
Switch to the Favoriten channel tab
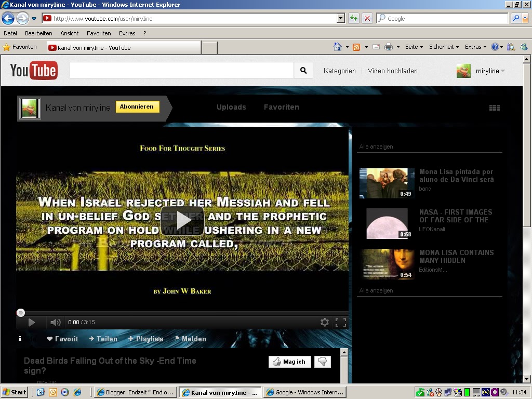click(282, 107)
